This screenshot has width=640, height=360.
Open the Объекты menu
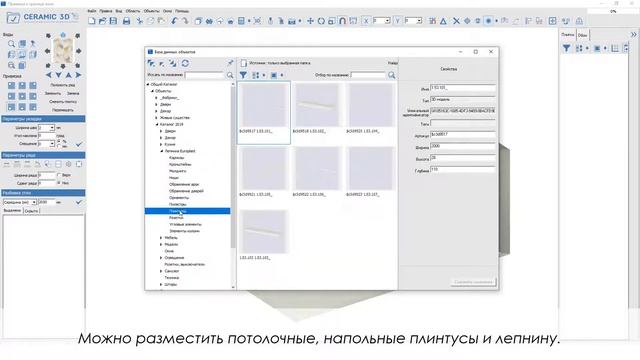point(151,11)
